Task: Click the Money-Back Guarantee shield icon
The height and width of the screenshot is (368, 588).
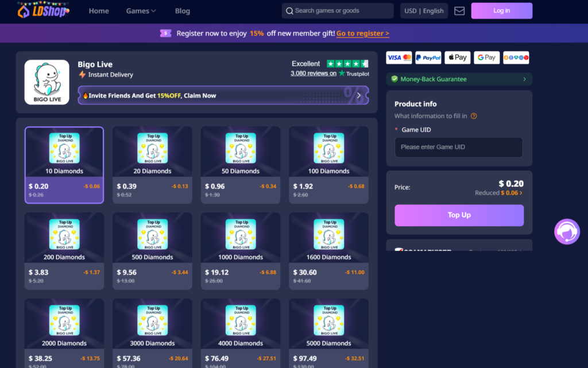Action: (394, 79)
